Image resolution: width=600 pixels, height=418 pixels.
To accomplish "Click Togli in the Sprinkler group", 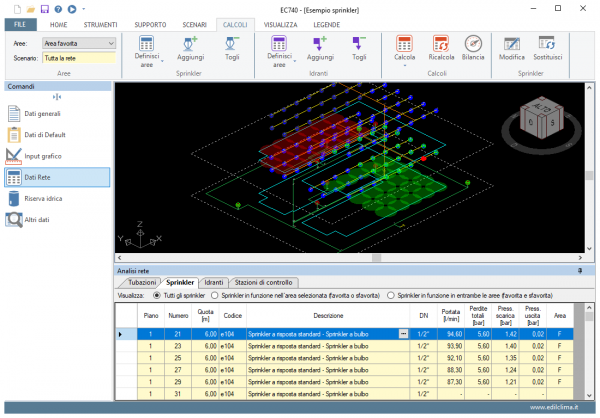I will (232, 49).
